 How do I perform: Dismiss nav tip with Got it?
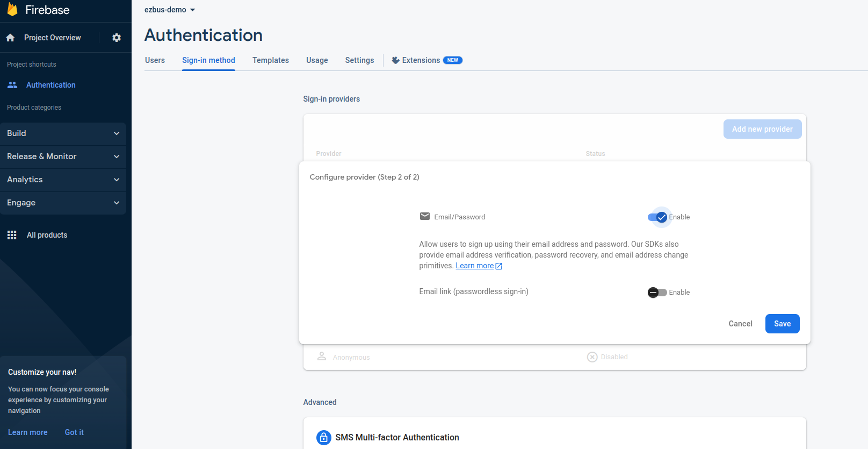74,432
